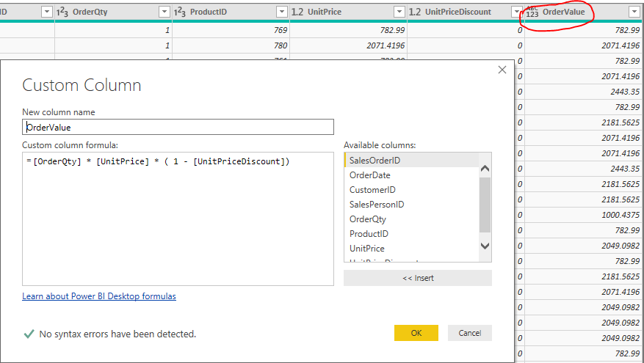Open Learn about Power BI Desktop formulas link

[x=99, y=296]
